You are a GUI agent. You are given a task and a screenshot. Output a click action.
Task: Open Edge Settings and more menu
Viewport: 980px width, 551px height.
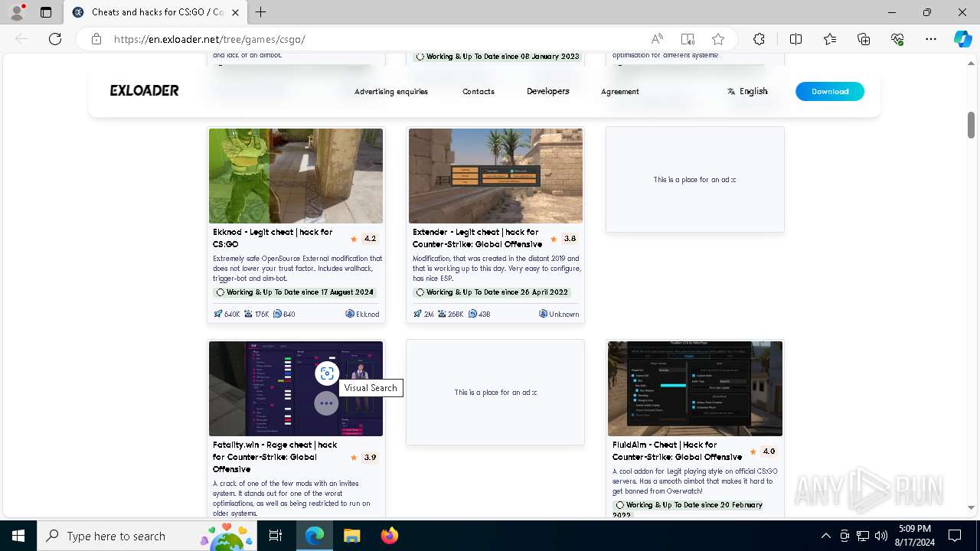pyautogui.click(x=931, y=39)
